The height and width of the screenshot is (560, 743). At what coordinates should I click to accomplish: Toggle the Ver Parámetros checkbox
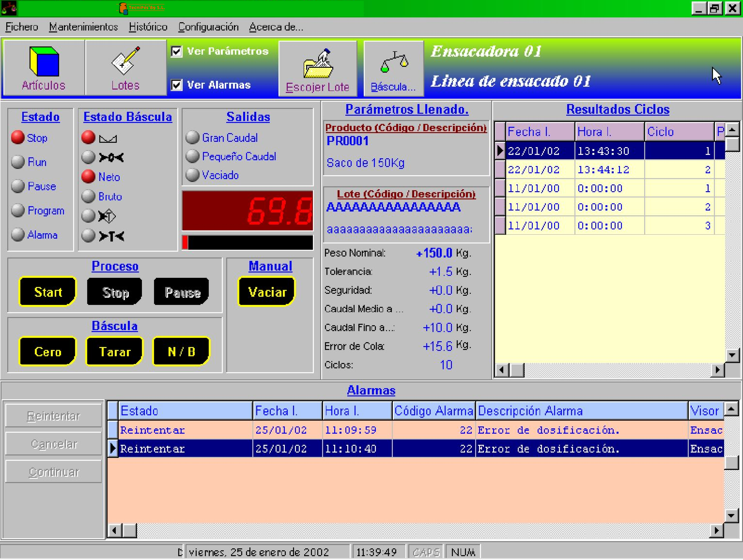[x=177, y=51]
